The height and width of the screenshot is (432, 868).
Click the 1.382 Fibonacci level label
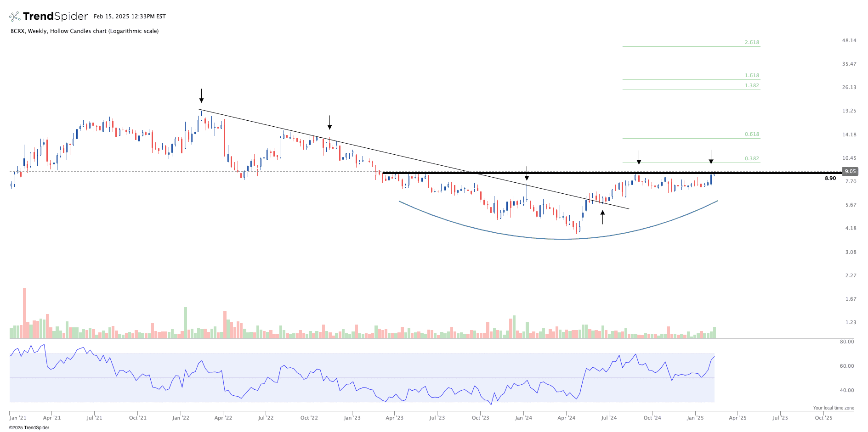click(752, 85)
